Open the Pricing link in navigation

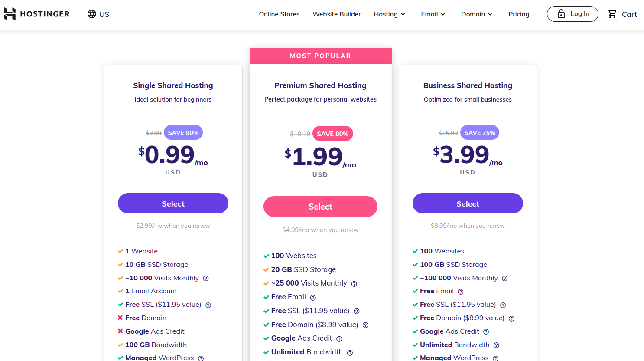pyautogui.click(x=519, y=14)
